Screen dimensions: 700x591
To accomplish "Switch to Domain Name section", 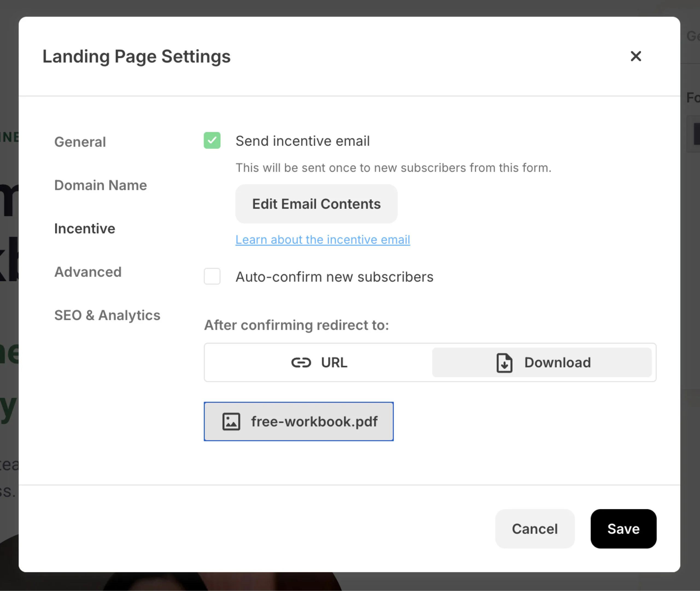I will (100, 185).
